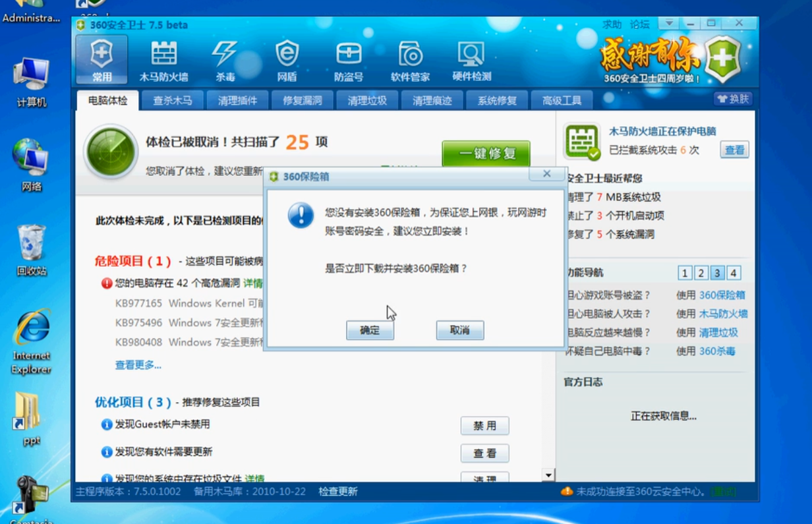The height and width of the screenshot is (524, 812).
Task: Open the 木马防火墙 link in 功能导航
Action: (724, 314)
